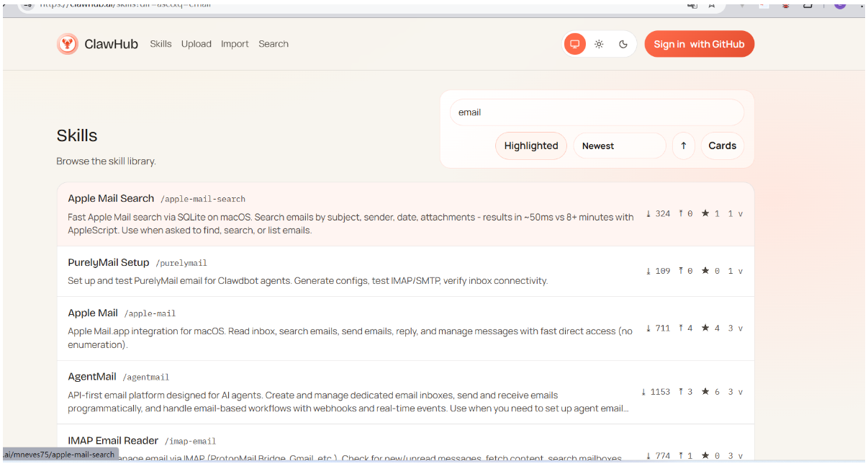Image resolution: width=868 pixels, height=469 pixels.
Task: Open the Upload navigation item
Action: click(196, 44)
